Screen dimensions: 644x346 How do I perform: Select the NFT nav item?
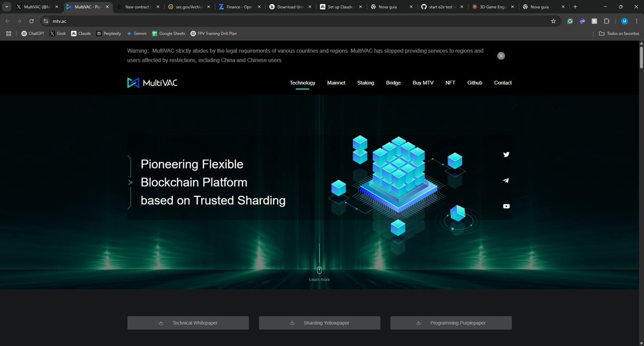450,83
